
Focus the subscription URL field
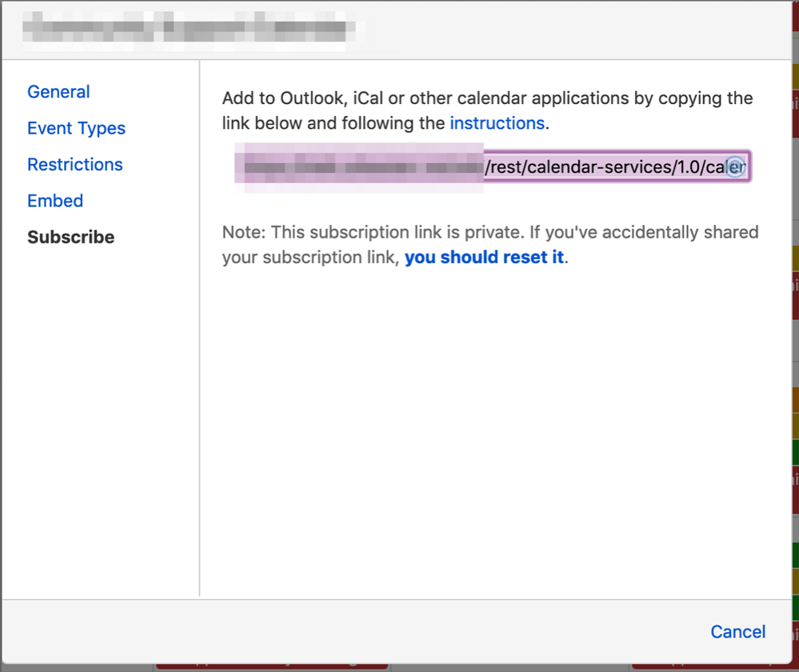click(492, 166)
